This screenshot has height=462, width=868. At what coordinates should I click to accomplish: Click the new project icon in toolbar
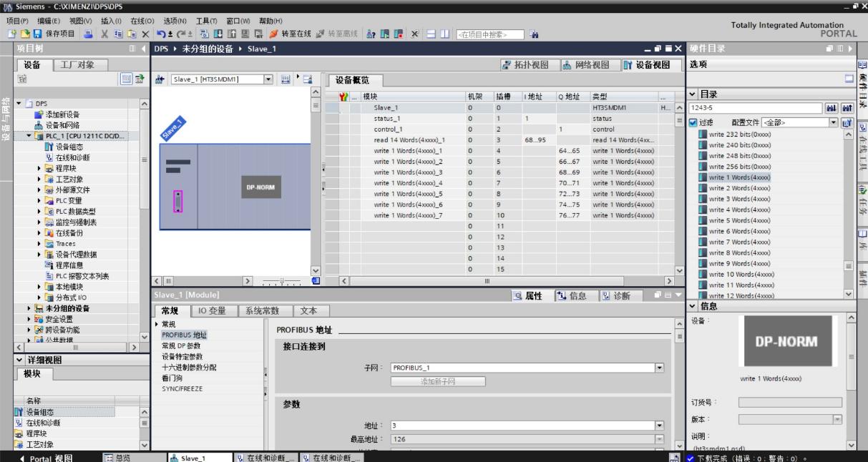coord(11,34)
